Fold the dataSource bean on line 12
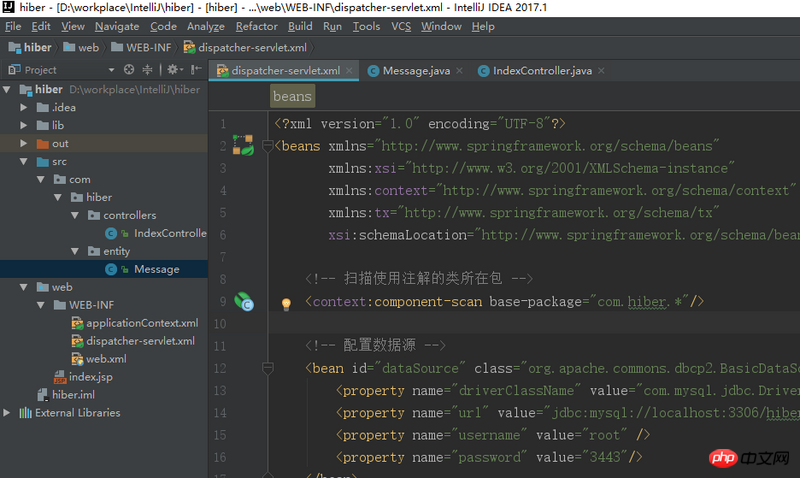This screenshot has width=800, height=478. [x=267, y=368]
